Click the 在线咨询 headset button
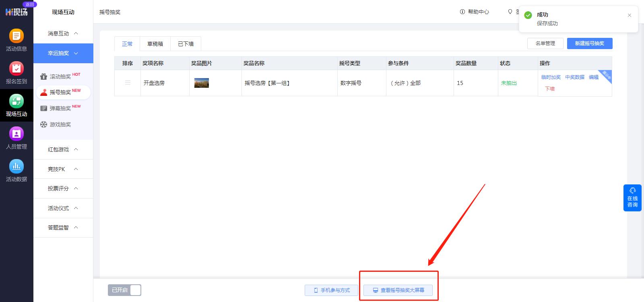The width and height of the screenshot is (644, 302). pos(632,198)
